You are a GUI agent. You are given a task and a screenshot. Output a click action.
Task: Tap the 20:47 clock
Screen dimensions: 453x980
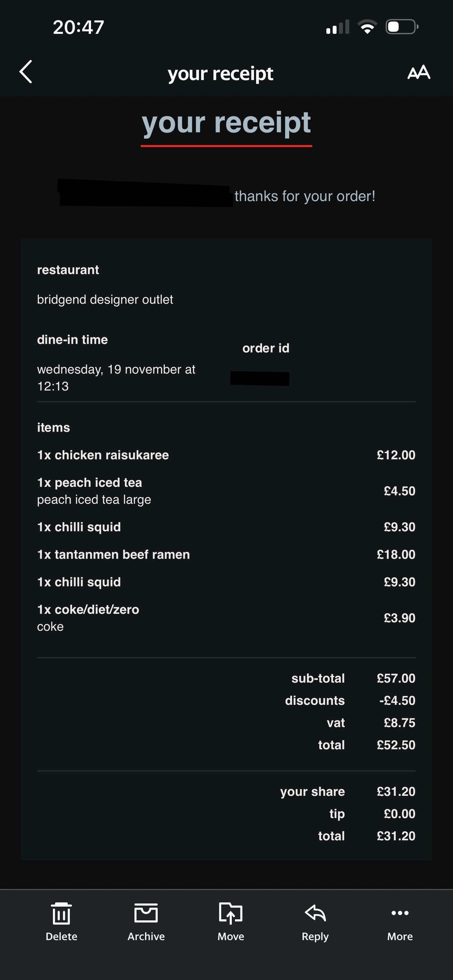(78, 27)
